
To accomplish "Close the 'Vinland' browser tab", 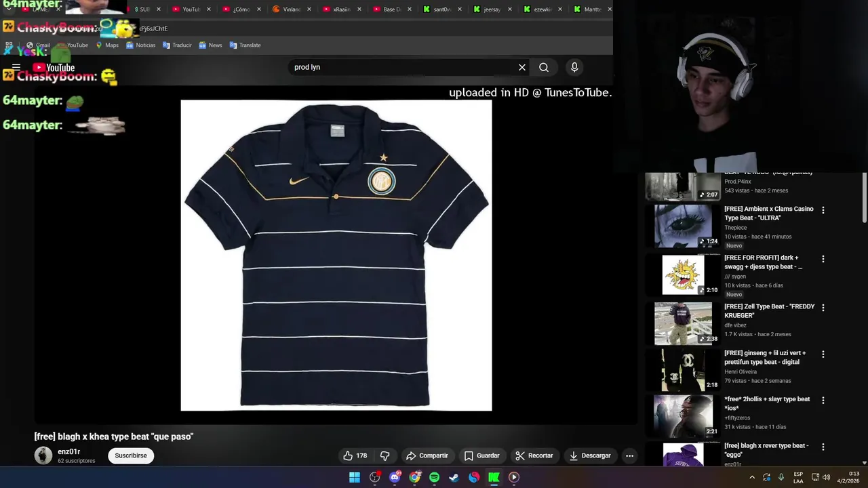I will (309, 9).
